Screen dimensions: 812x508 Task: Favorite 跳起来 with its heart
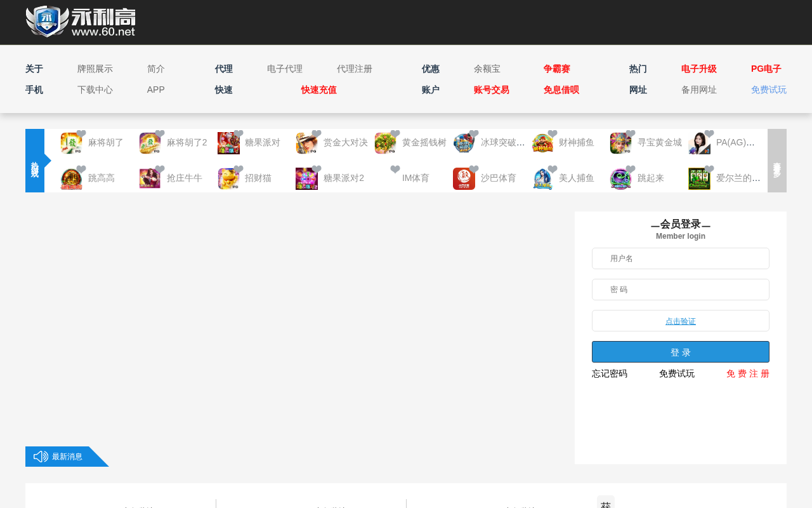pyautogui.click(x=631, y=170)
